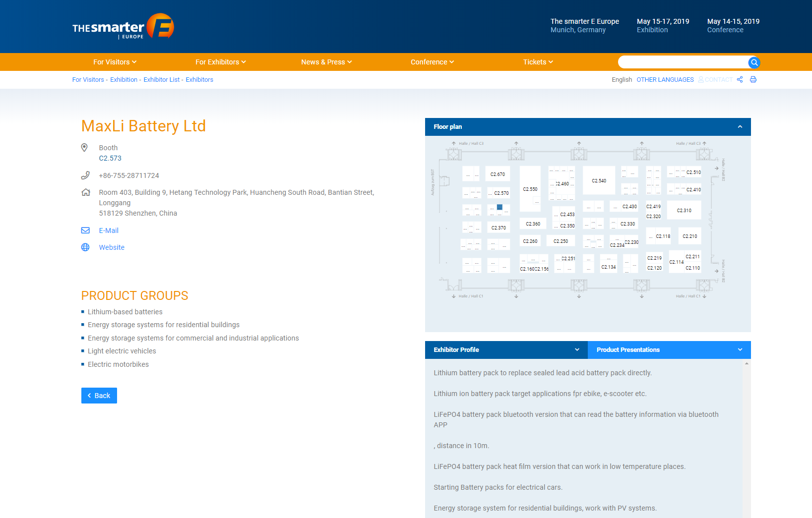
Task: Click Light electric vehicles list item
Action: [122, 351]
